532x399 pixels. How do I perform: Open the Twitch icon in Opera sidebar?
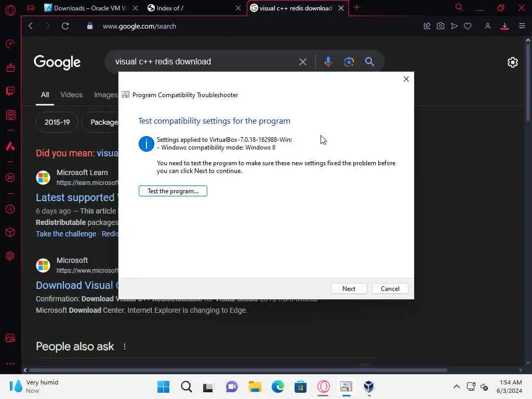pyautogui.click(x=10, y=90)
